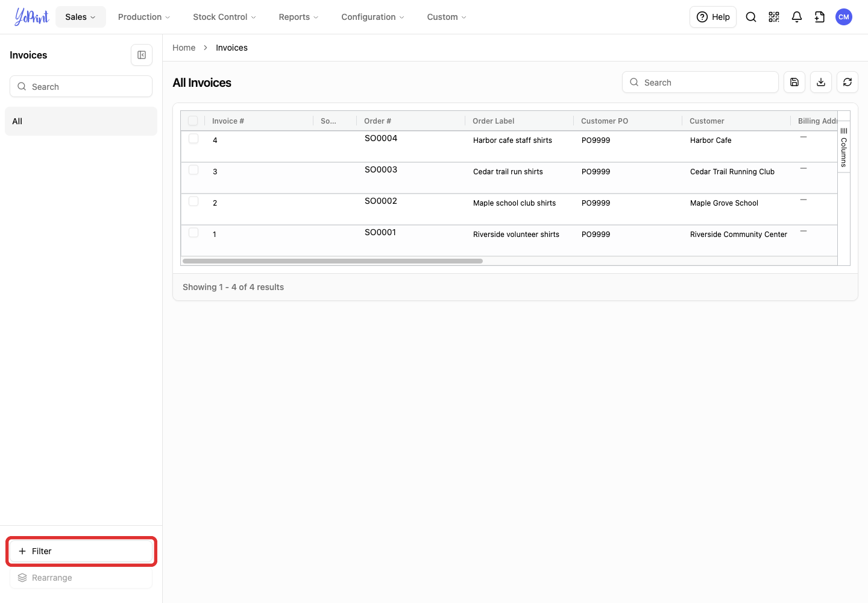The image size is (868, 603).
Task: Select the checkbox for invoice 4
Action: click(x=193, y=139)
